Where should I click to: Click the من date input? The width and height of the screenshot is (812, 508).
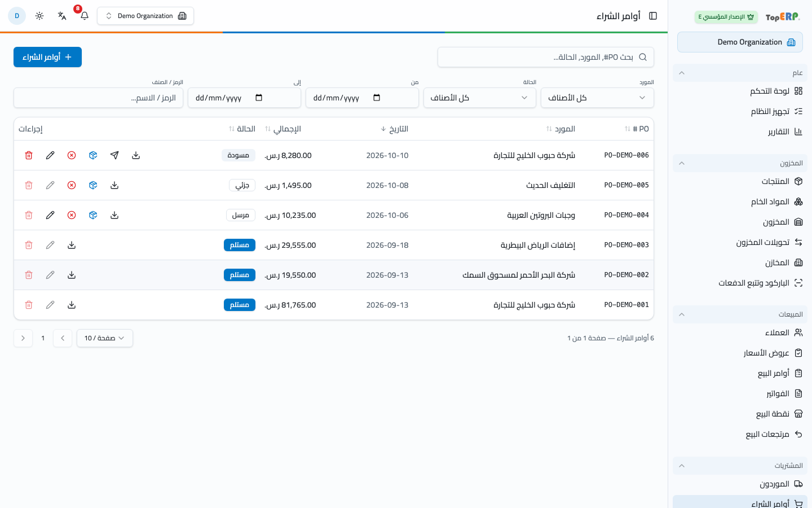tap(362, 98)
